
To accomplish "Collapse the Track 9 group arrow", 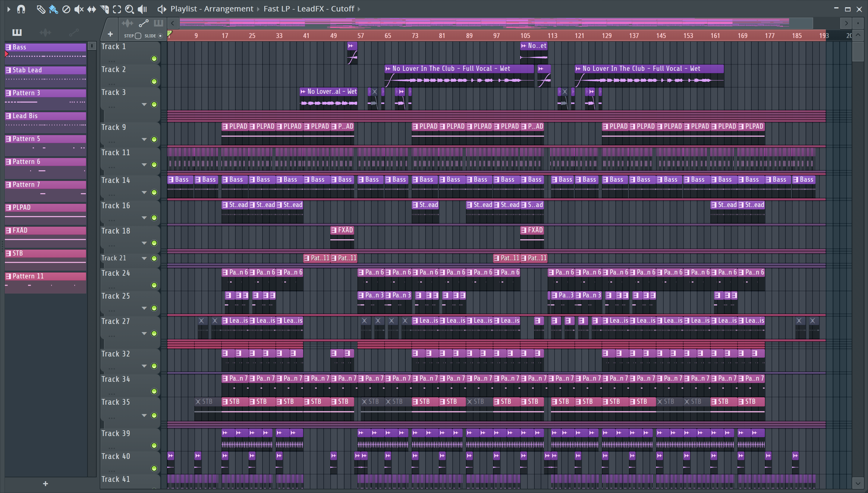I will click(x=144, y=139).
